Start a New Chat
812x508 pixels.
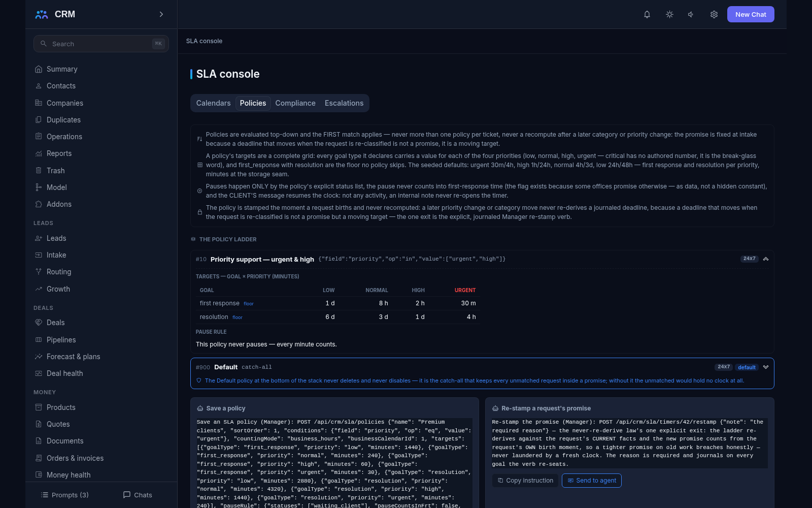coord(751,14)
